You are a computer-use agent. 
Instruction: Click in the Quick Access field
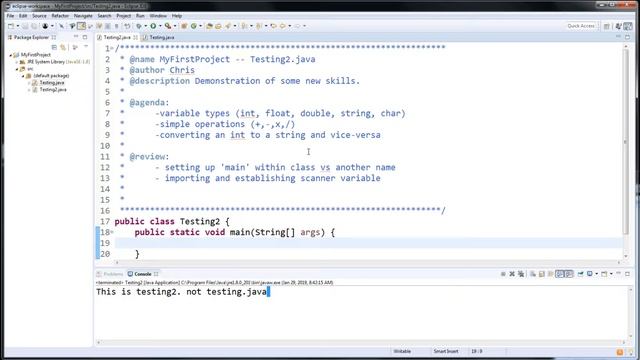[x=581, y=26]
